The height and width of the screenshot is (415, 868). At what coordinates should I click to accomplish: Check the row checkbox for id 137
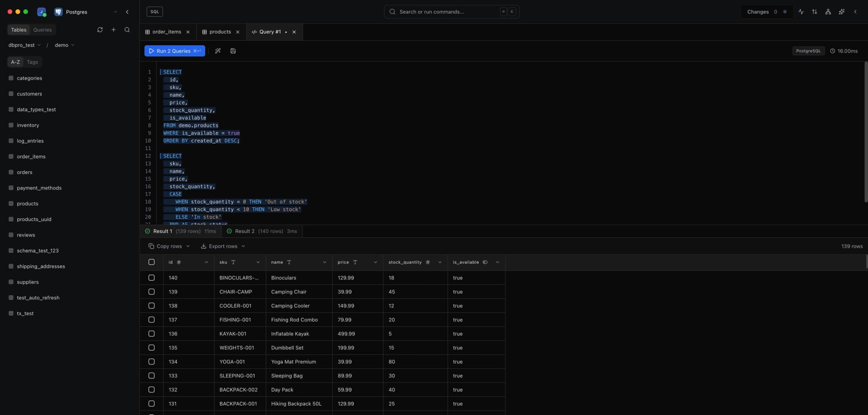pyautogui.click(x=151, y=320)
